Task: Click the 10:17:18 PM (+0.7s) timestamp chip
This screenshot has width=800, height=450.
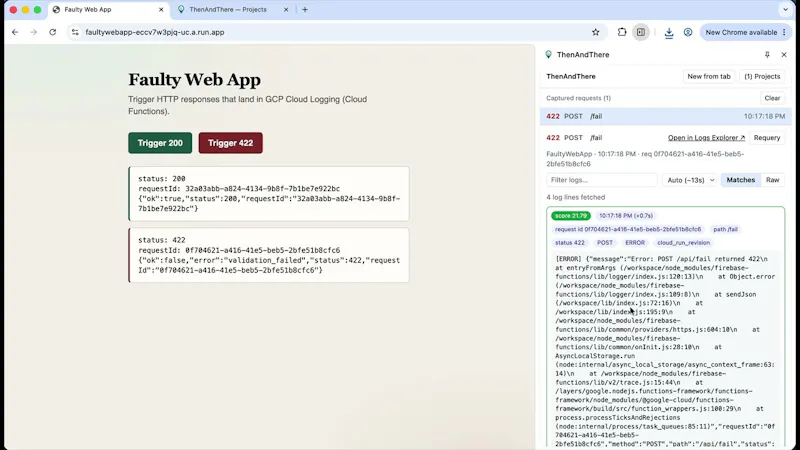Action: point(626,216)
